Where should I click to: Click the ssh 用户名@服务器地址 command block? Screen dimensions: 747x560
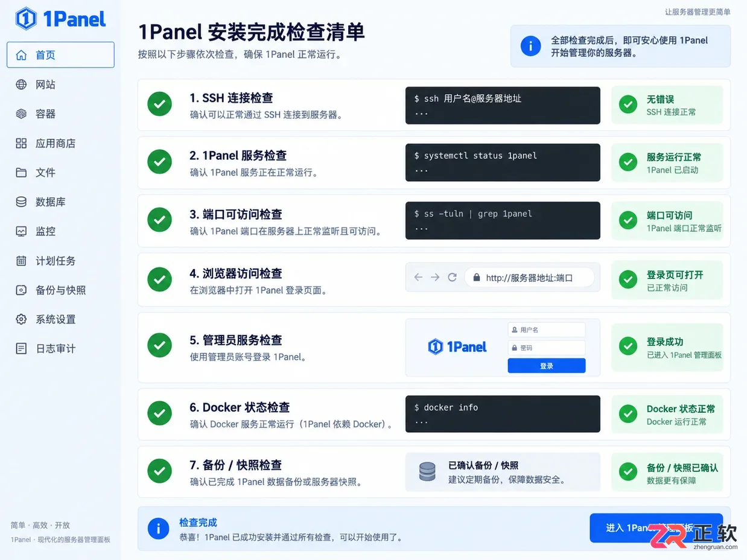[x=503, y=106]
